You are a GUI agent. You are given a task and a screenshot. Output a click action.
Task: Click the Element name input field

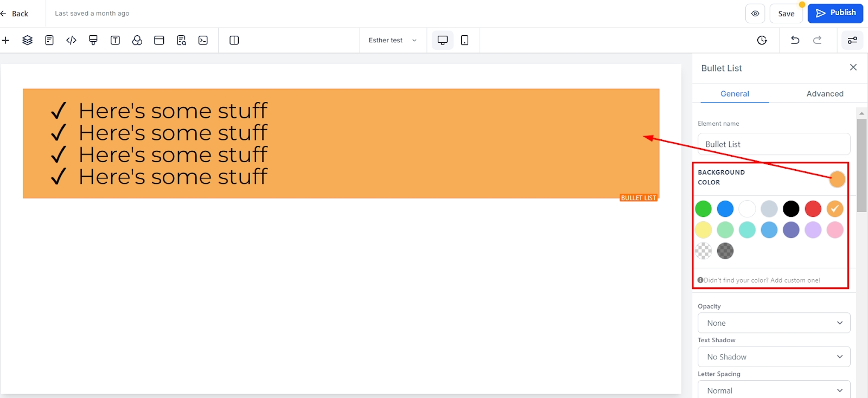[774, 144]
